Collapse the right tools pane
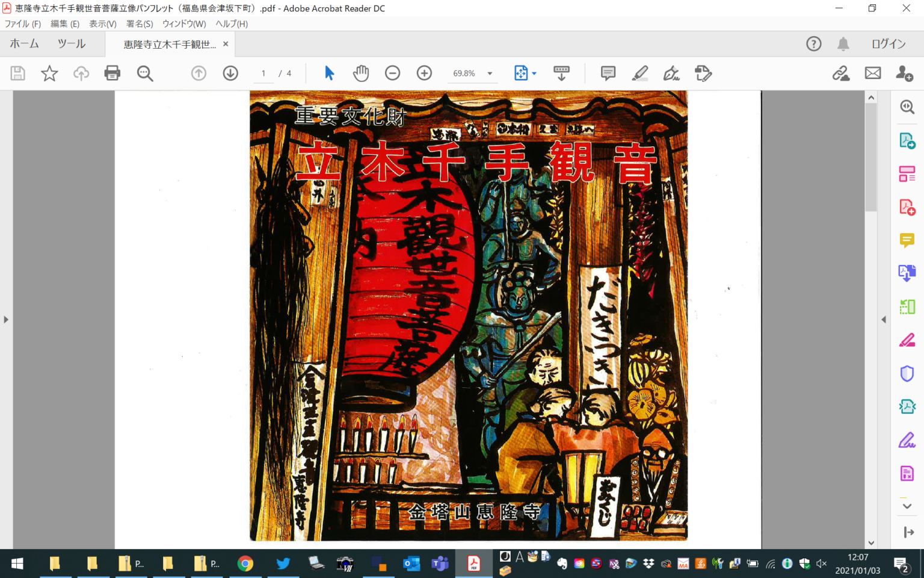Image resolution: width=924 pixels, height=578 pixels. click(x=884, y=320)
